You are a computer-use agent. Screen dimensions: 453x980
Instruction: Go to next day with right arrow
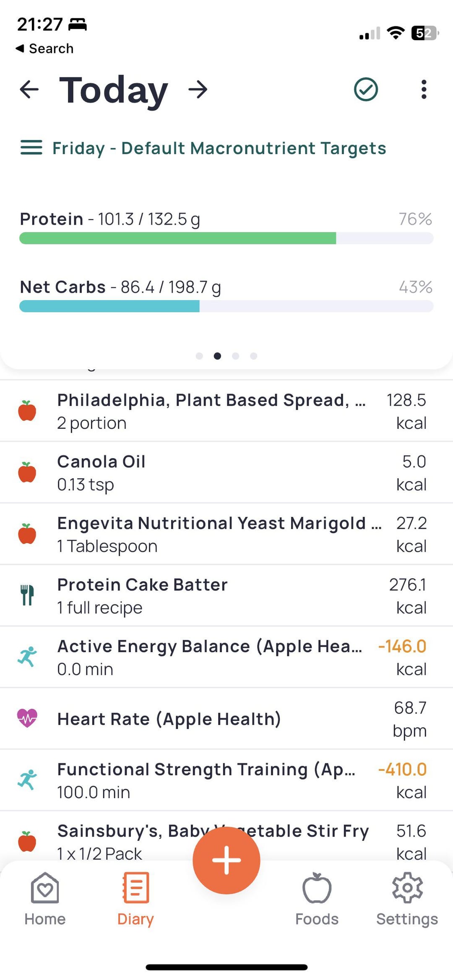198,89
